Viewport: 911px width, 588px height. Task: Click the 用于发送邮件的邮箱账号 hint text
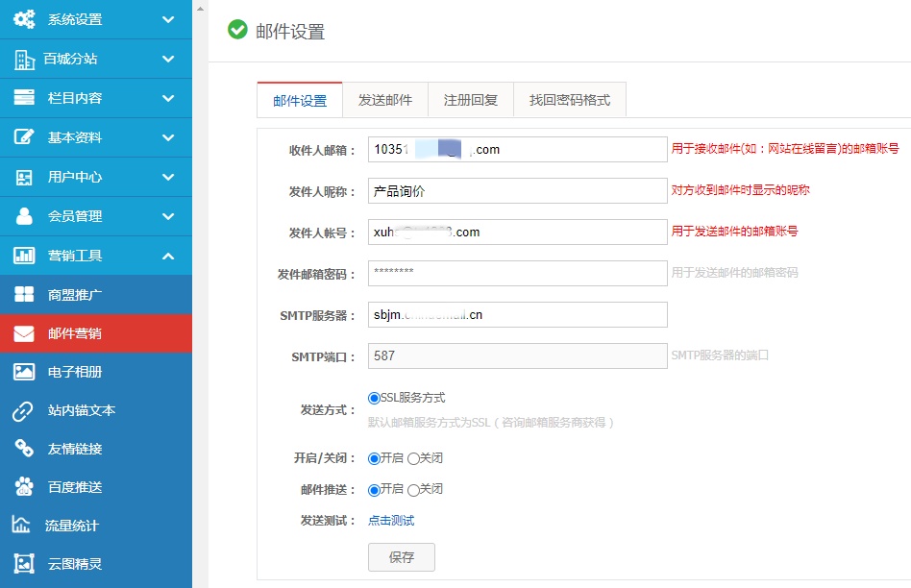point(734,232)
